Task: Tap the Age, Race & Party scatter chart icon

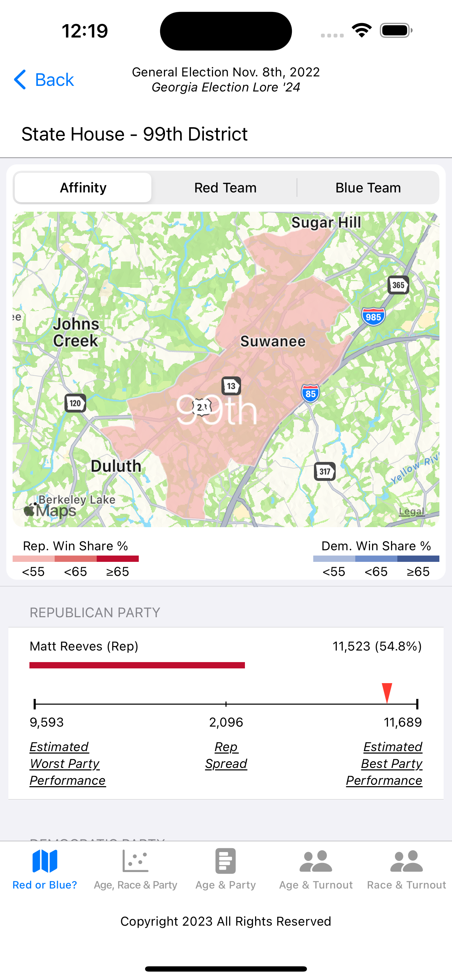Action: (x=136, y=861)
